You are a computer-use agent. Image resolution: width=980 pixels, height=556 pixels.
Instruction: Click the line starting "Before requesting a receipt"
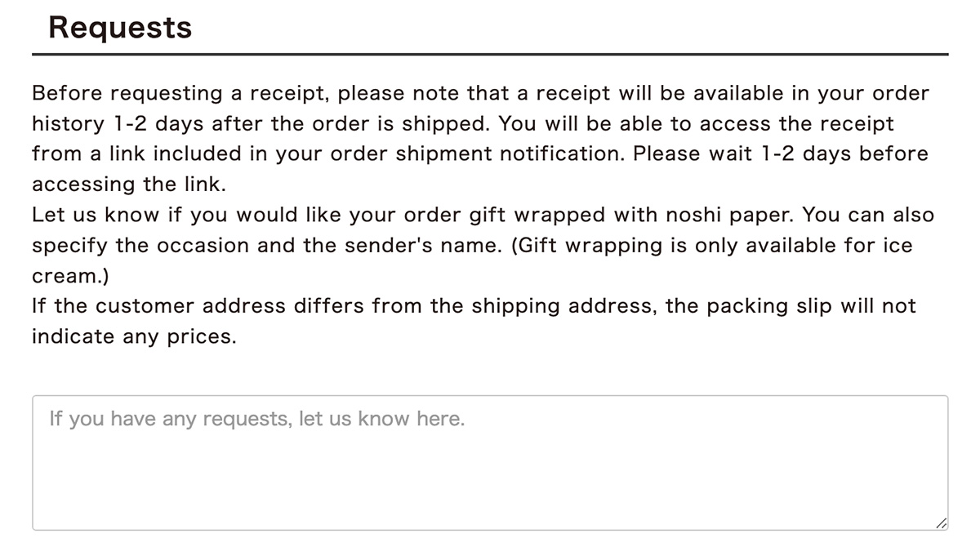(480, 94)
